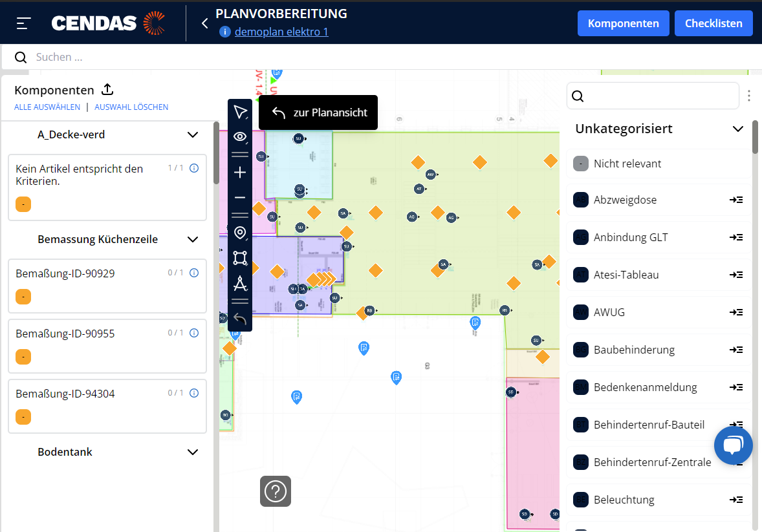Image resolution: width=762 pixels, height=532 pixels.
Task: Select the compass measuring tool
Action: (x=240, y=283)
